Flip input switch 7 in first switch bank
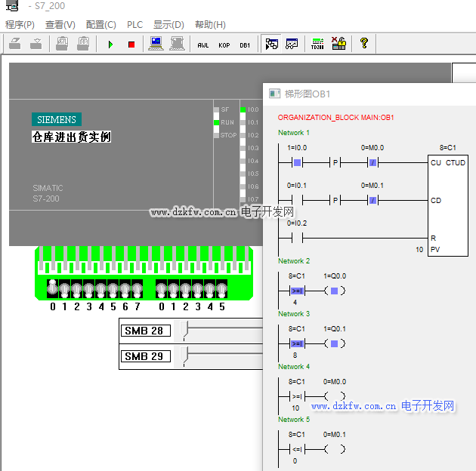Screen dimensions: 476x471 [137, 290]
